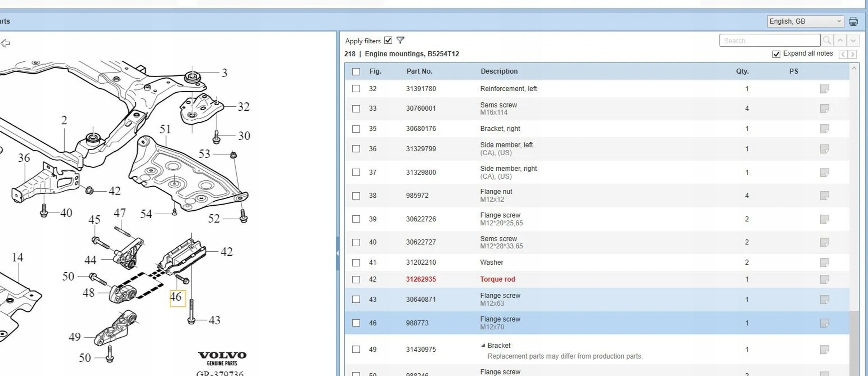Click next page arrow near Expand all notes
Viewport: 868px width, 376px height.
pos(852,54)
